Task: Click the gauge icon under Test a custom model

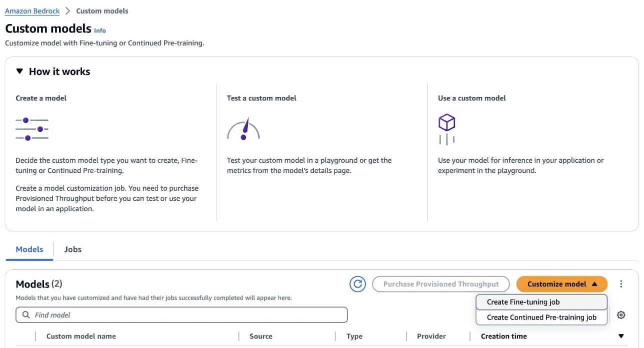Action: tap(243, 129)
